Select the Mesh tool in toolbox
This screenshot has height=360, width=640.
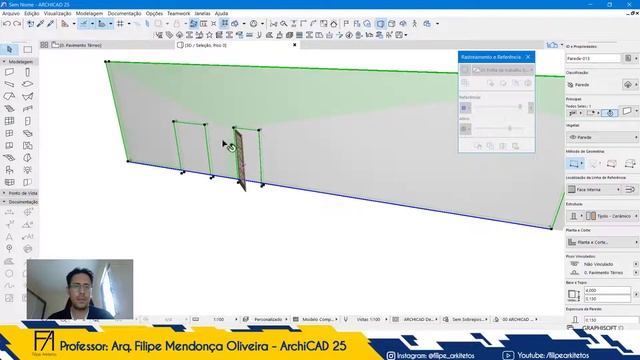coord(9,158)
